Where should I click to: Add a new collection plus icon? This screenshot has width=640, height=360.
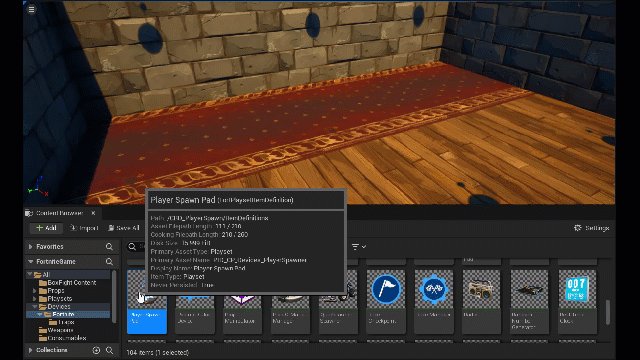click(96, 350)
